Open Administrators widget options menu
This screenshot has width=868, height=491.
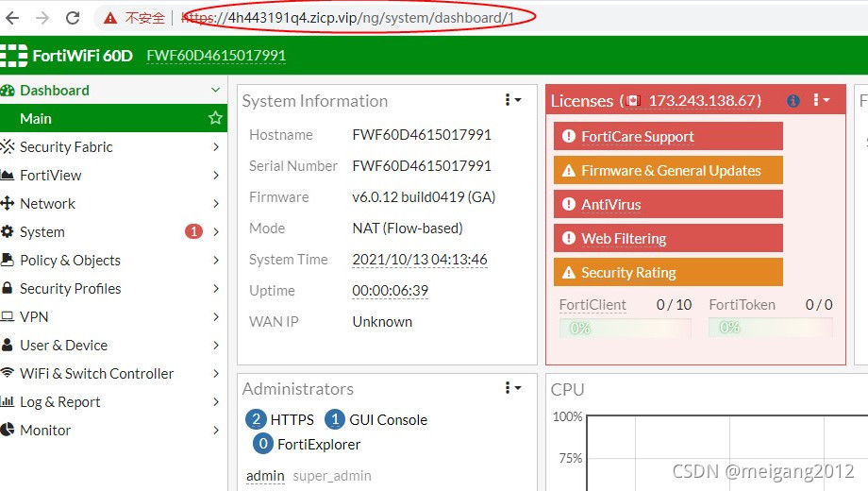[512, 388]
